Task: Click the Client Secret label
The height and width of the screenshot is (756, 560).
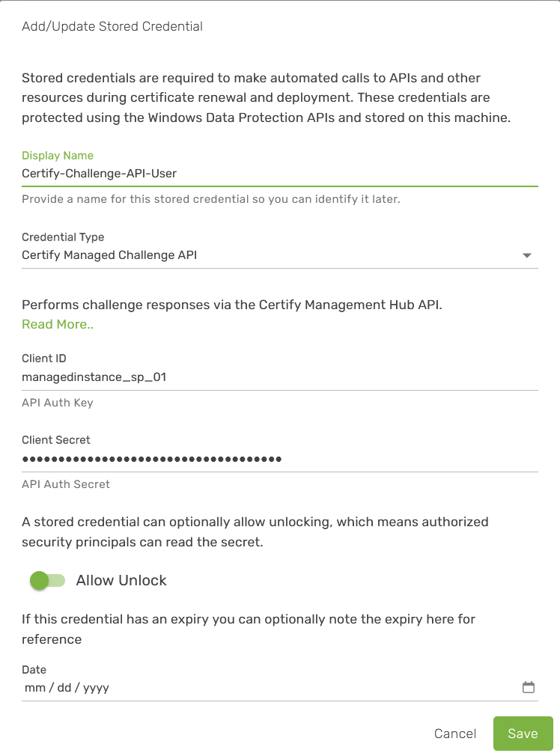Action: [56, 440]
